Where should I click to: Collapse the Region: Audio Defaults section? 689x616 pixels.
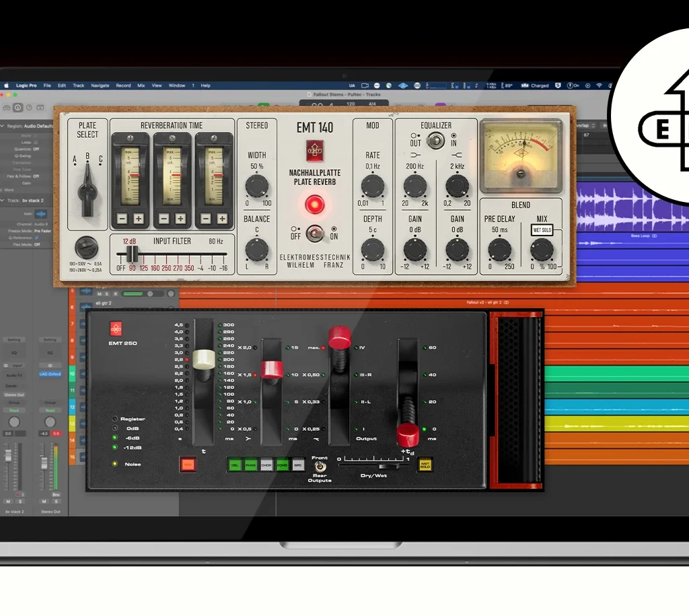pyautogui.click(x=3, y=126)
